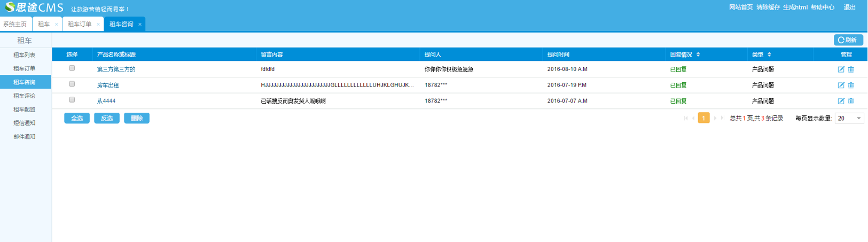Click edit icon for 第三方第三方的 row
Screen dimensions: 868x242
(841, 69)
